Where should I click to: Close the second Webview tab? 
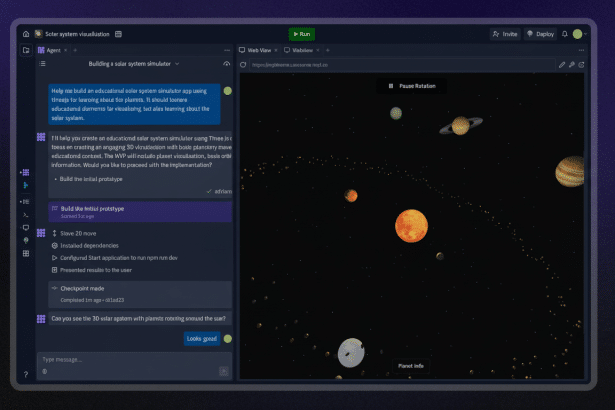318,50
